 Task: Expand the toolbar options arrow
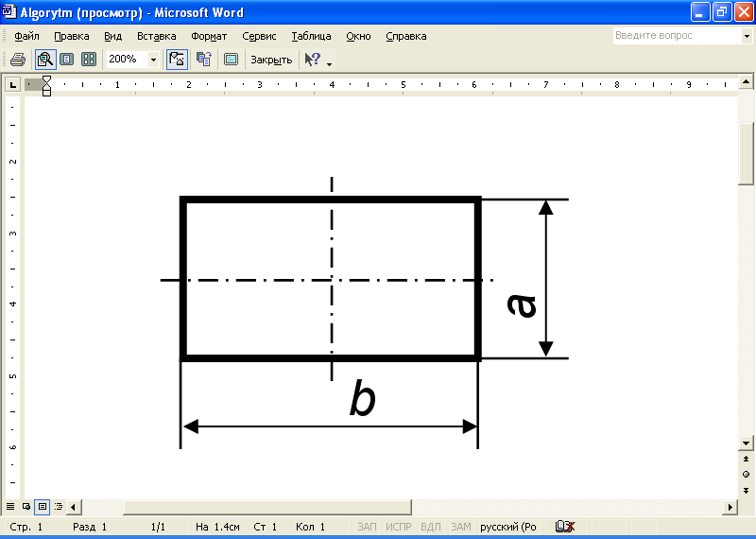329,63
